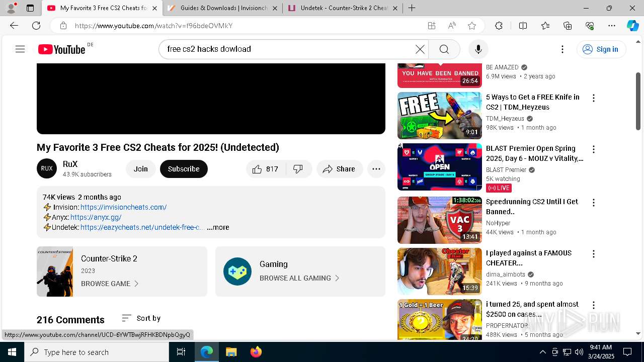Switch to Guides & Downloads Invision tab
This screenshot has height=362, width=644.
point(222,8)
